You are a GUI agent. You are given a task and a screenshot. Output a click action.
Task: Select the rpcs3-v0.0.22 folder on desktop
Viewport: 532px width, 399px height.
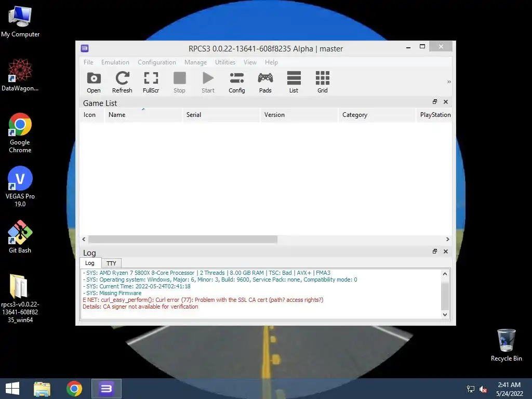coord(20,299)
